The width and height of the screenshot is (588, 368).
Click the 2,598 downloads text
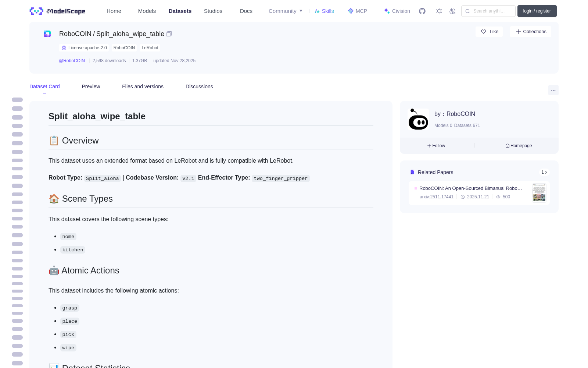point(109,61)
